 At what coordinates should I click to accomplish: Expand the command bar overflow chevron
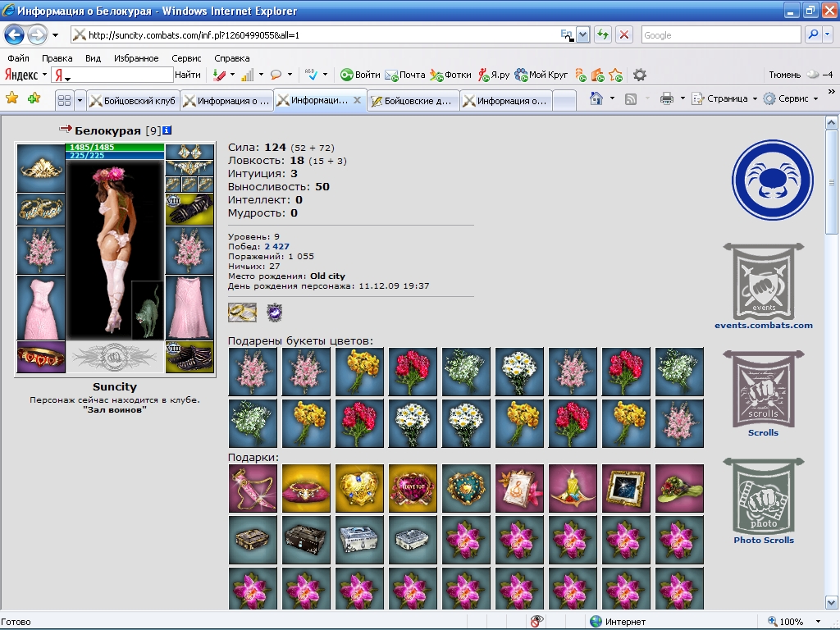[832, 92]
